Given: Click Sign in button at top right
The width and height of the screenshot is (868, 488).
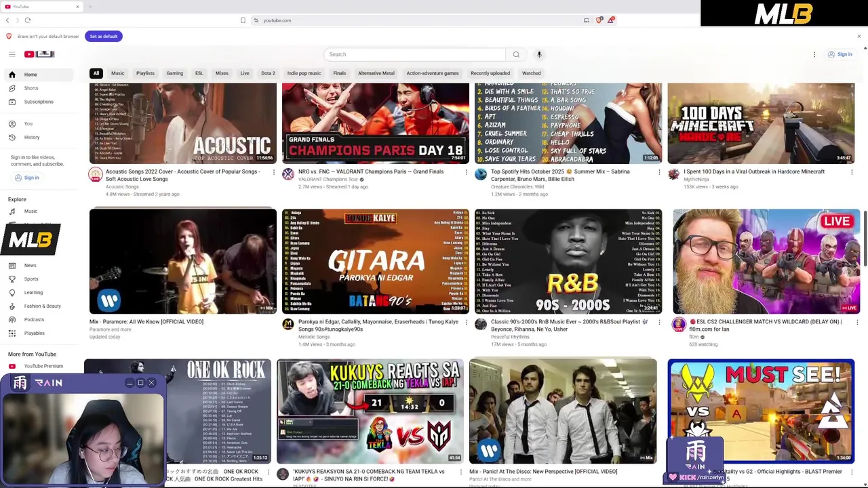Looking at the screenshot, I should [840, 54].
